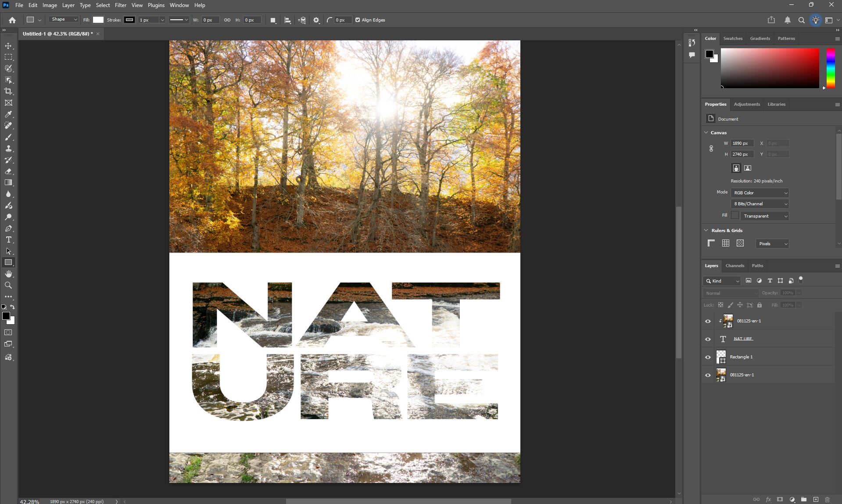Select the Crop tool
The image size is (842, 504).
[8, 91]
